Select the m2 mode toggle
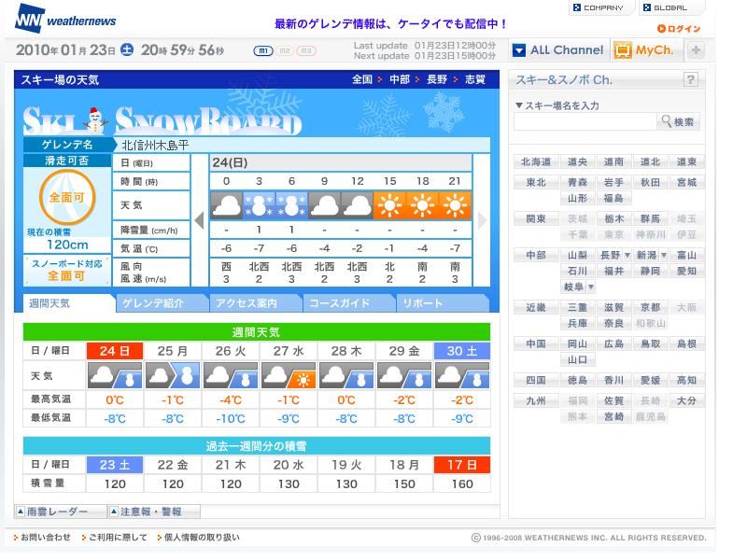This screenshot has width=747, height=560. [x=285, y=51]
